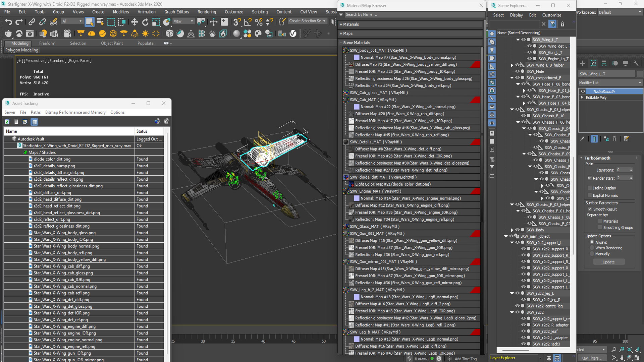Open the Material Editor sphere icon

coord(236,34)
